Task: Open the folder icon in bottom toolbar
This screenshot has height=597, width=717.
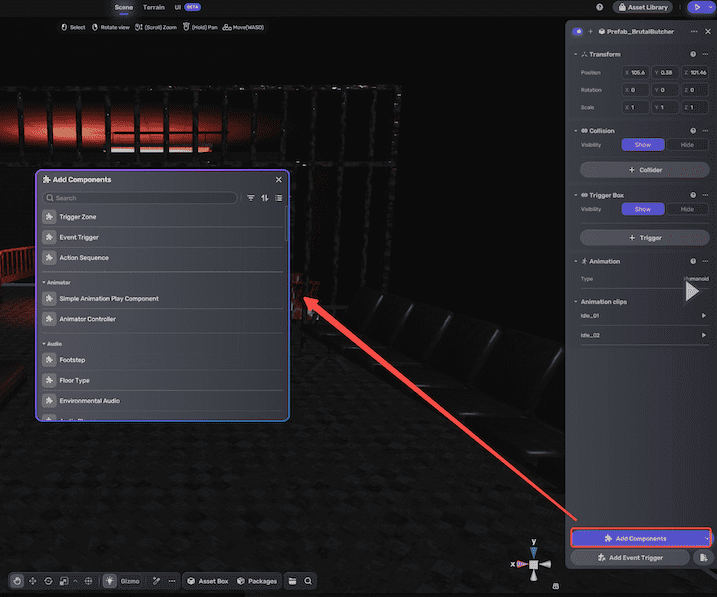Action: (x=292, y=580)
